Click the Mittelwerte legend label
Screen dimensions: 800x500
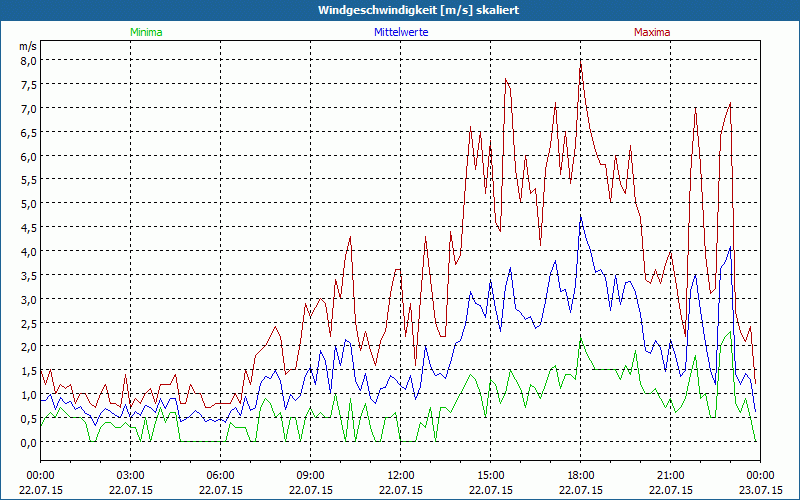tap(401, 32)
